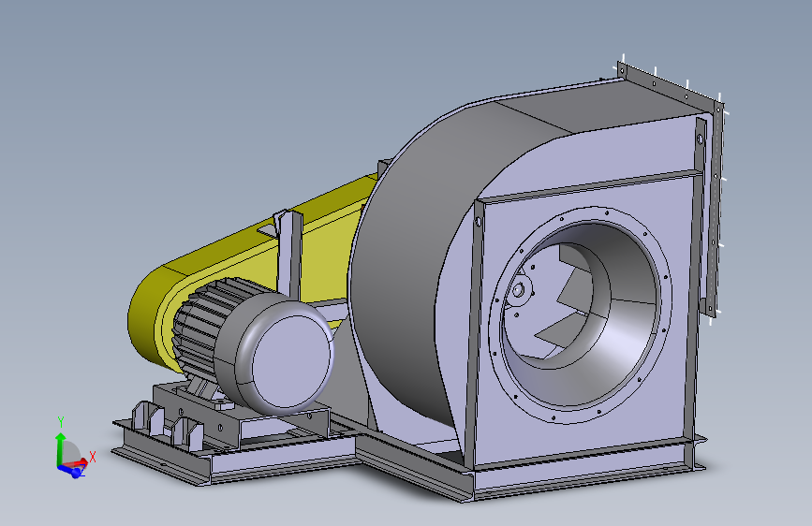
Task: Select the vertical post beside belt guard
Action: [288, 254]
